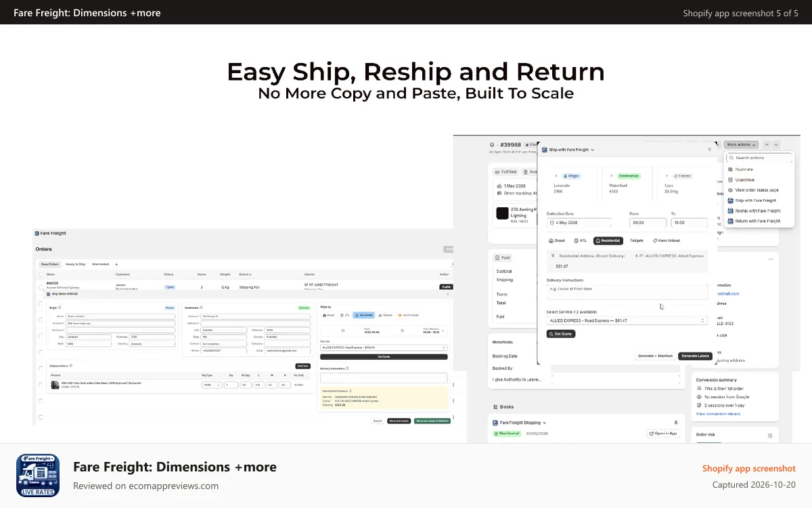Viewport: 812px width, 508px height.
Task: Click info icon beside Shipment Items heading
Action: pyautogui.click(x=70, y=365)
